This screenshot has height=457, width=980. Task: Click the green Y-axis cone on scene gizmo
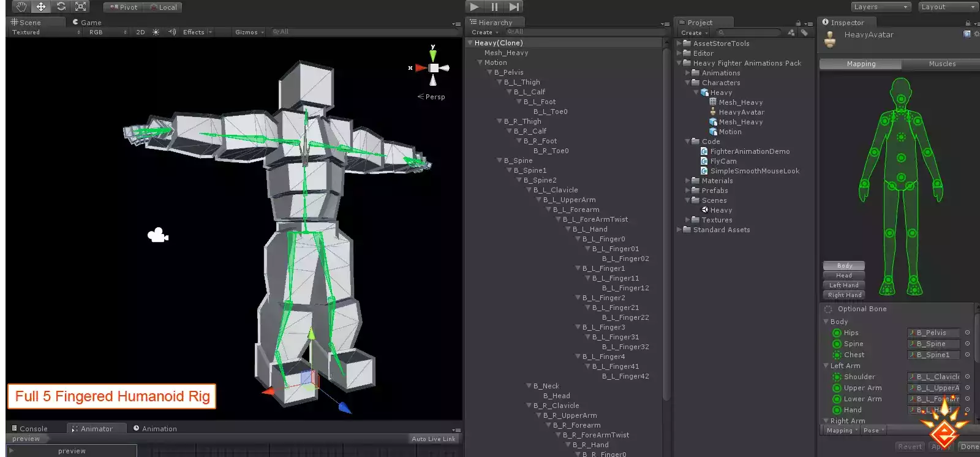[433, 56]
